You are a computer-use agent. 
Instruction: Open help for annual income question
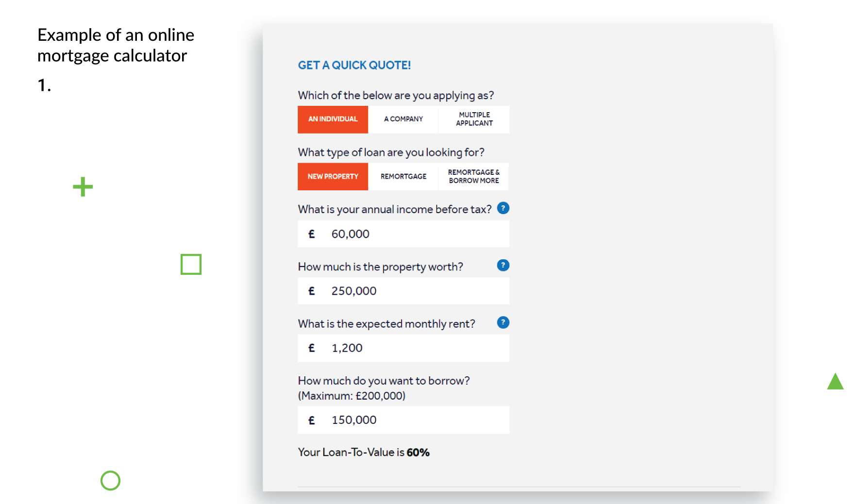coord(503,208)
